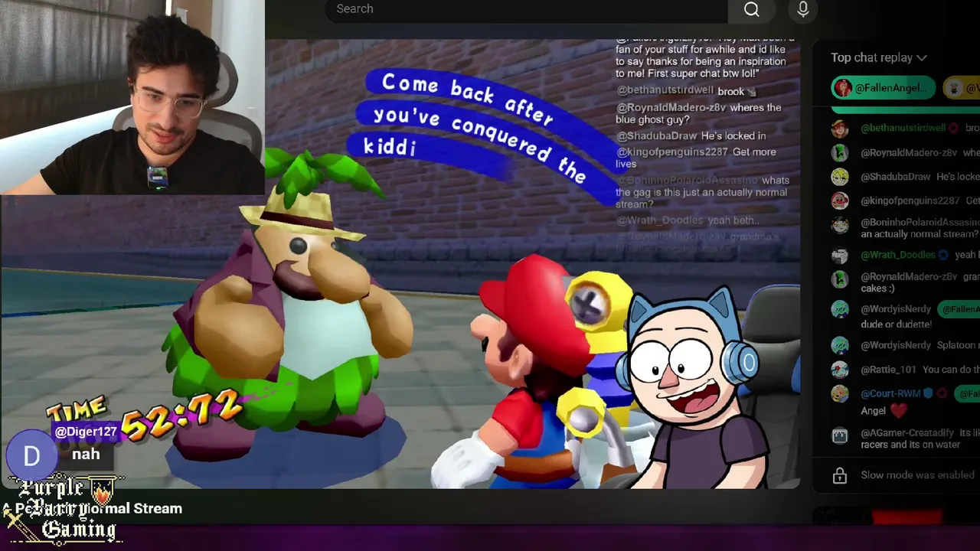Click avatar beside @WordyisNerdy Splatoon message
Viewport: 980px width, 551px height.
(840, 345)
